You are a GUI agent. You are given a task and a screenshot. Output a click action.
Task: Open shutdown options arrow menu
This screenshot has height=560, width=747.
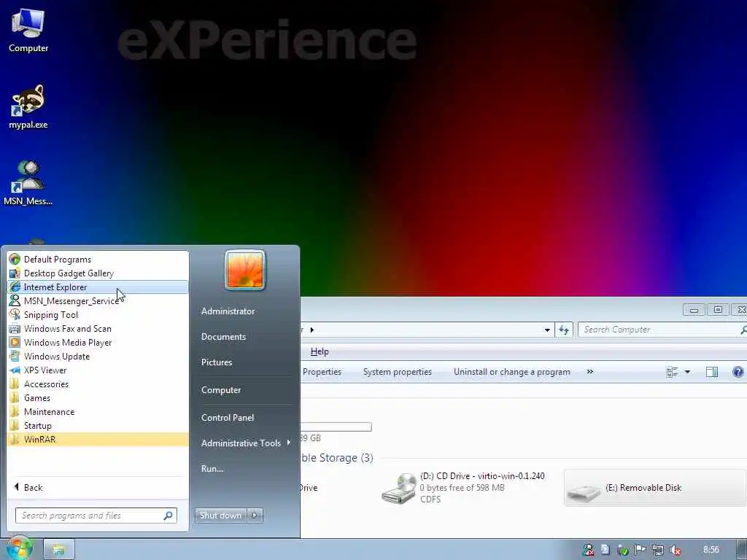click(x=255, y=516)
